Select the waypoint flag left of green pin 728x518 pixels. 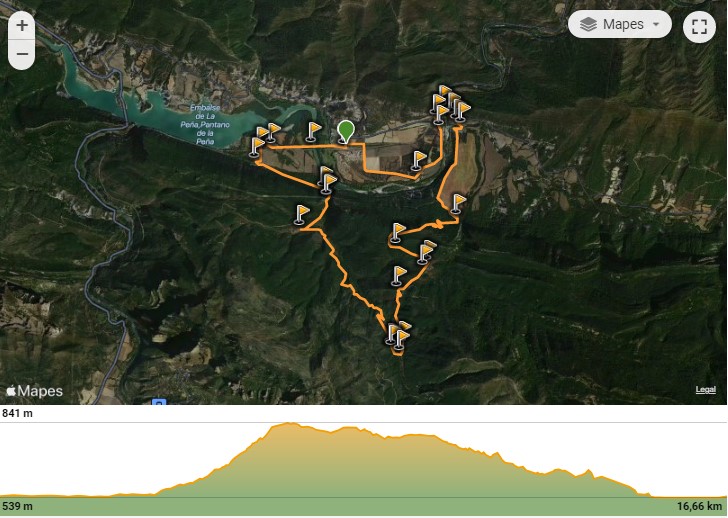313,131
